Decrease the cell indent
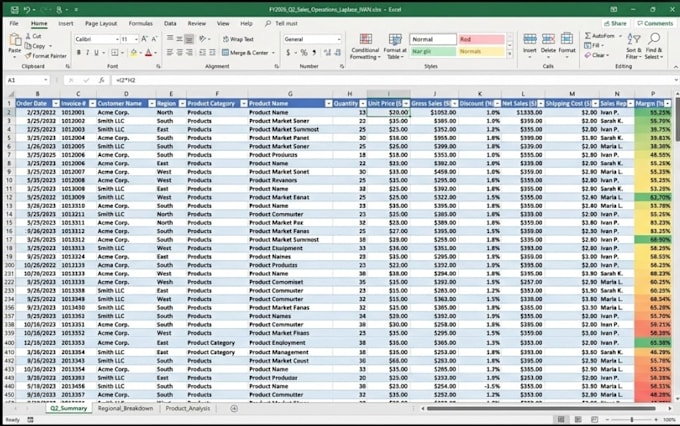 coord(203,52)
